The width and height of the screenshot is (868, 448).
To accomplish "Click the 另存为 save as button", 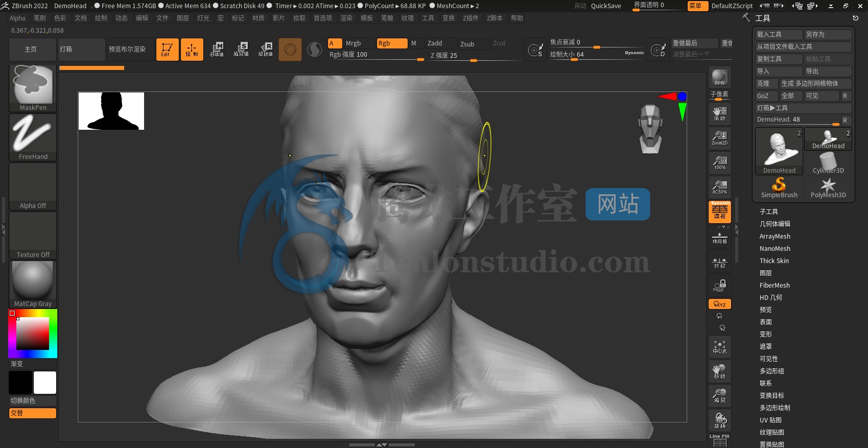I will pyautogui.click(x=828, y=34).
